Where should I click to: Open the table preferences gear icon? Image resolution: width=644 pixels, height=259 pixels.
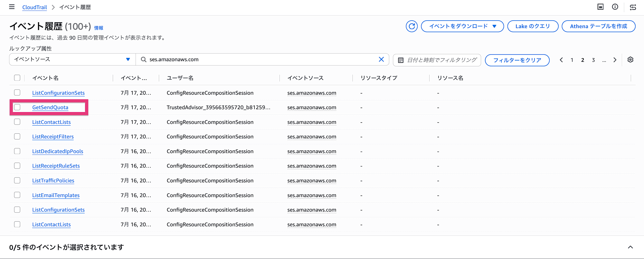pos(630,60)
